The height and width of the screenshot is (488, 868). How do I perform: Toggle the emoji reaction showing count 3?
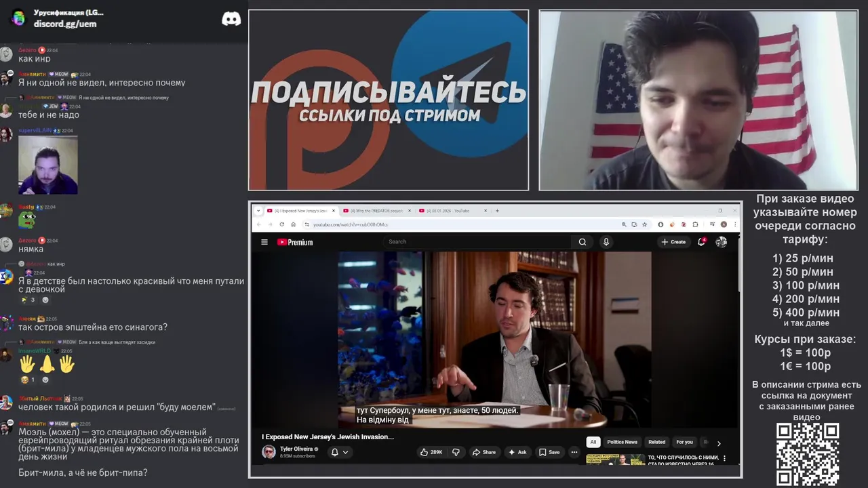coord(27,300)
